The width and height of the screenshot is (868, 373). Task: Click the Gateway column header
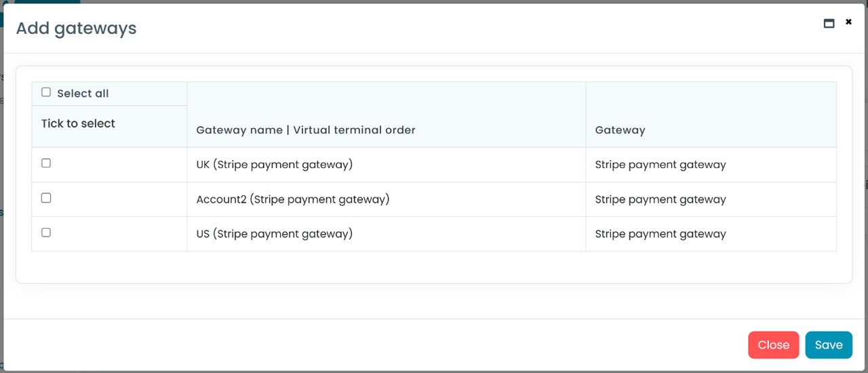pos(620,130)
